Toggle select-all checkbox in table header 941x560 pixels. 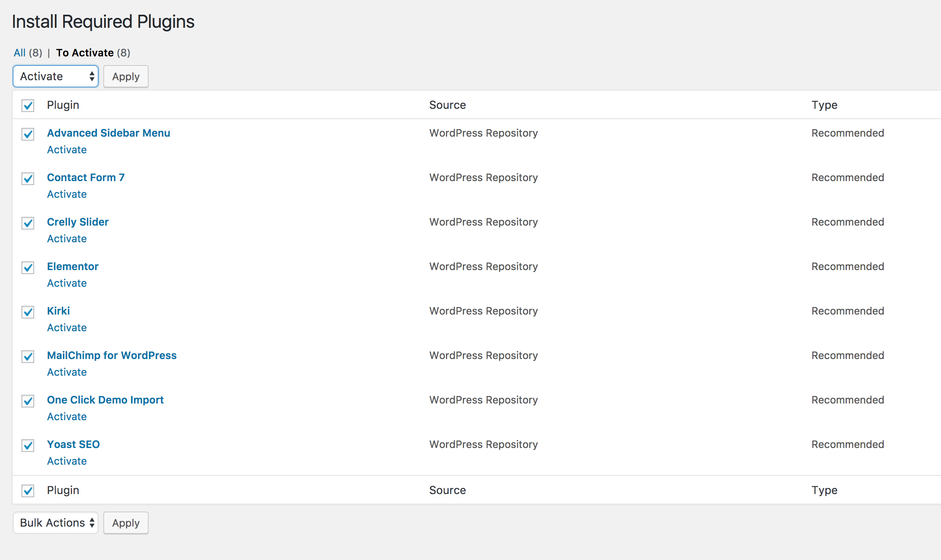(28, 106)
